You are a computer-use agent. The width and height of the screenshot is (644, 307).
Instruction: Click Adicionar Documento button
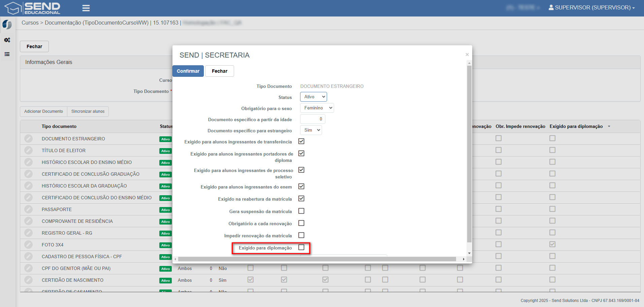(x=43, y=111)
